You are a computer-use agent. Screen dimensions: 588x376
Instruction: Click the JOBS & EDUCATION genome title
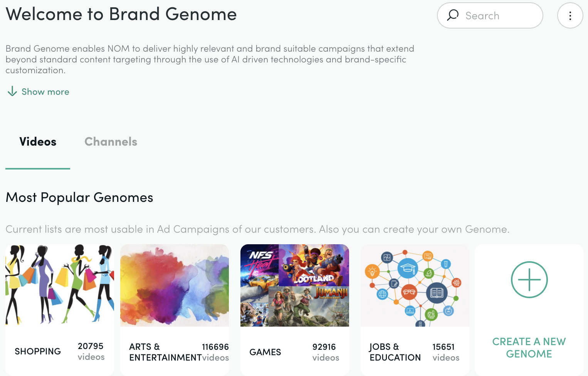point(395,352)
